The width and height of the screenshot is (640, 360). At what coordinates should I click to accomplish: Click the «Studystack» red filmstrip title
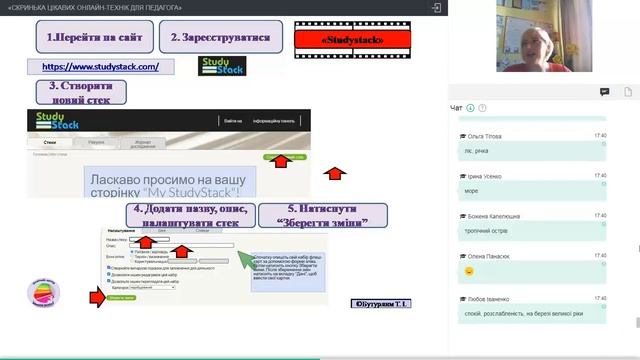click(353, 40)
